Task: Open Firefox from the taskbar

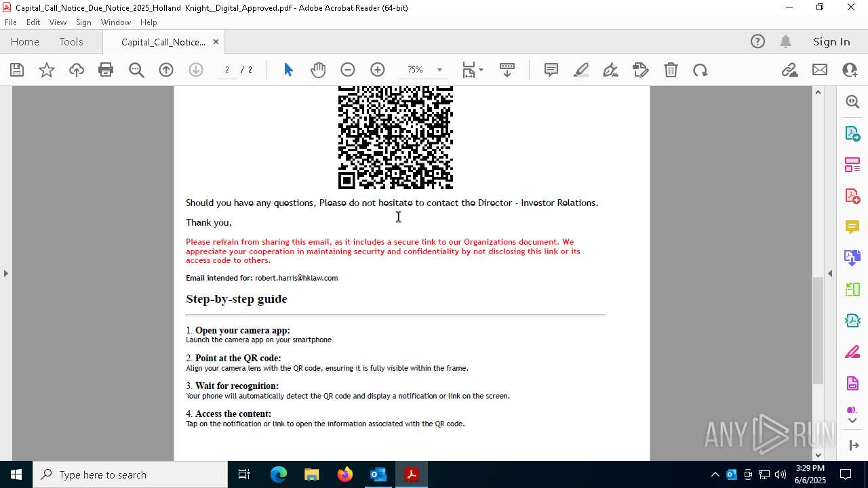Action: (x=345, y=474)
